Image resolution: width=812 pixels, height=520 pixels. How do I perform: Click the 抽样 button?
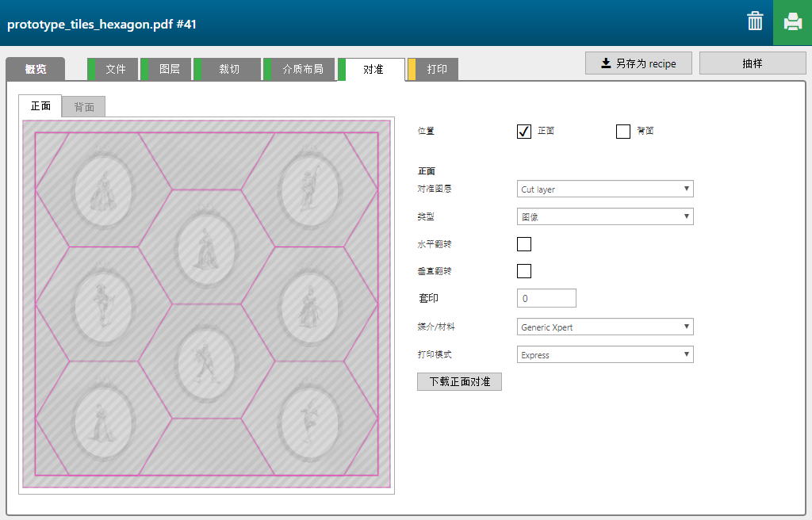pos(753,63)
